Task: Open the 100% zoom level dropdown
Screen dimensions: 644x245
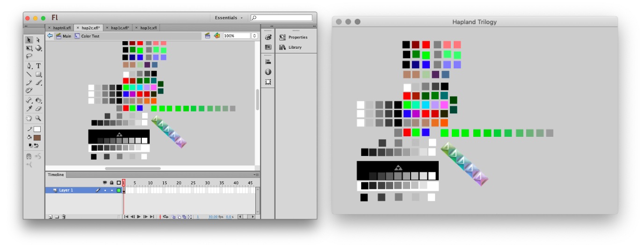Action: [x=254, y=36]
